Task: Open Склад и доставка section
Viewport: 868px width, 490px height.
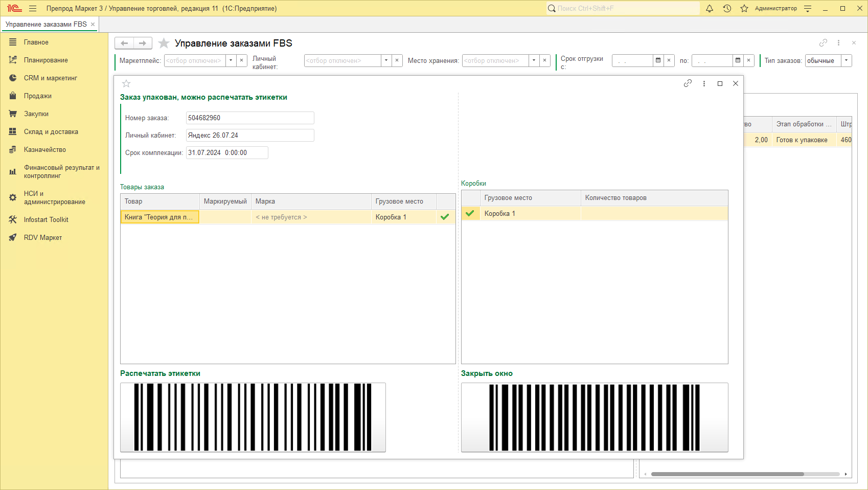Action: click(51, 131)
